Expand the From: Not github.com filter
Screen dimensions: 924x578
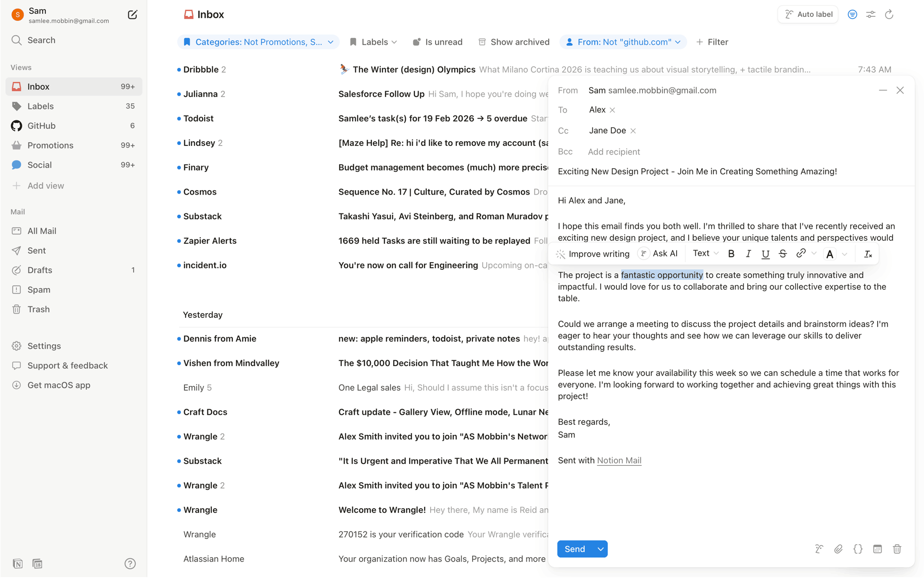pos(624,42)
